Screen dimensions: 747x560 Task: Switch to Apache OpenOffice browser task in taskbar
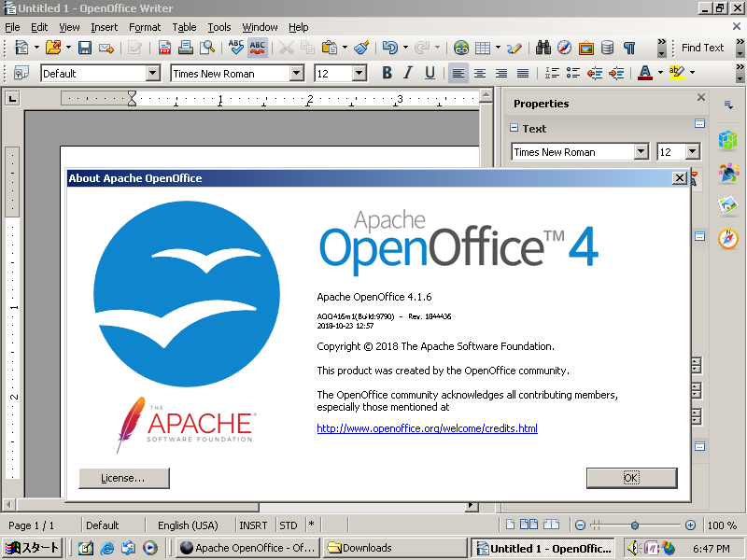pos(247,548)
